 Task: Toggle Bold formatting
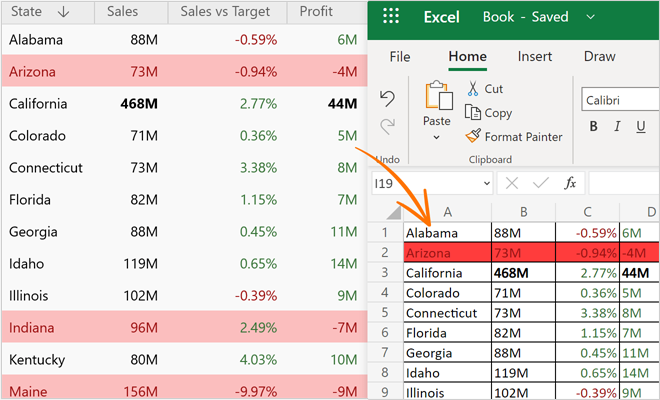(593, 127)
